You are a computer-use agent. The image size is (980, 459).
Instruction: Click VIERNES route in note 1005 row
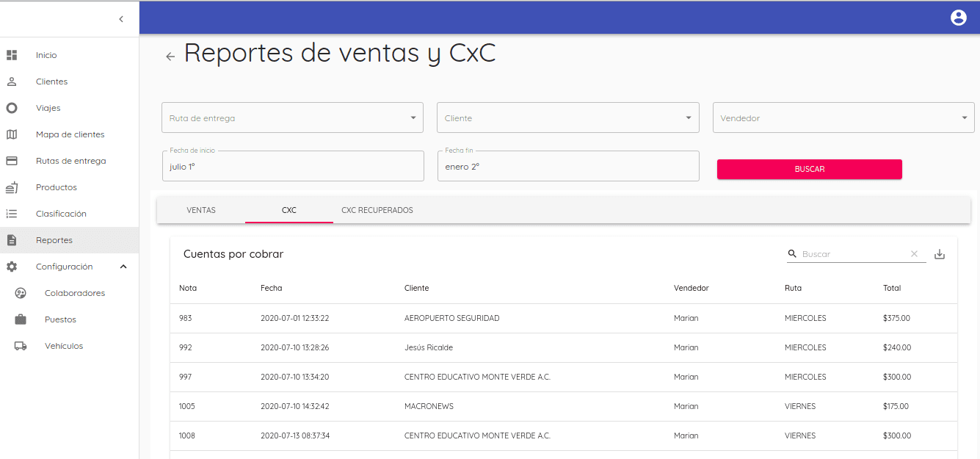coord(800,406)
